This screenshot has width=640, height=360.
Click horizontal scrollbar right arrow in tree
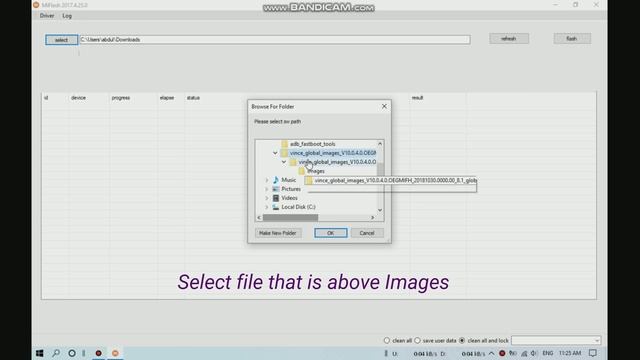372,218
